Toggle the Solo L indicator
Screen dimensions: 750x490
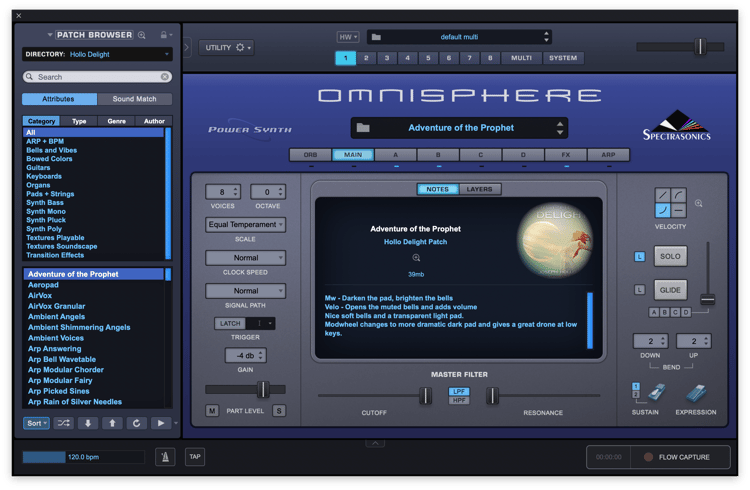pos(640,256)
